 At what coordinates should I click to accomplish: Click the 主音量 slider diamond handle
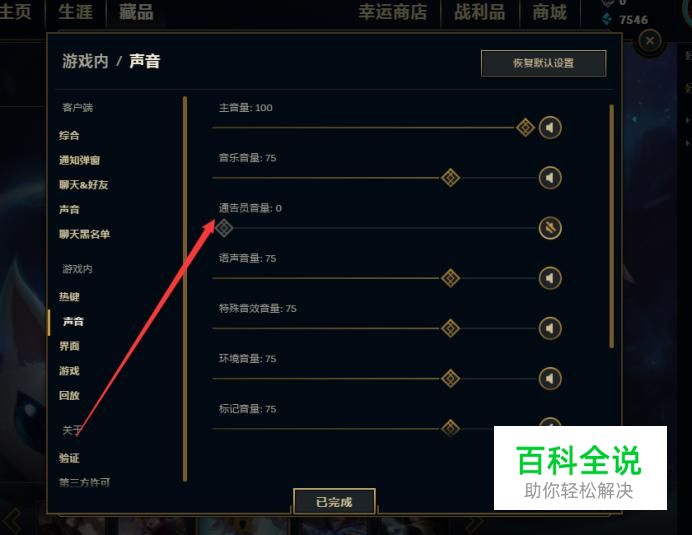coord(525,128)
